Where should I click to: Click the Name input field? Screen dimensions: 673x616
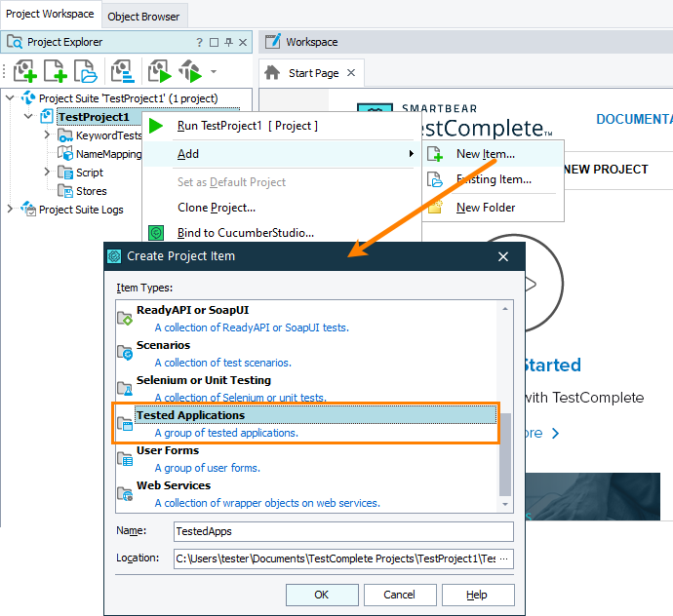click(343, 531)
